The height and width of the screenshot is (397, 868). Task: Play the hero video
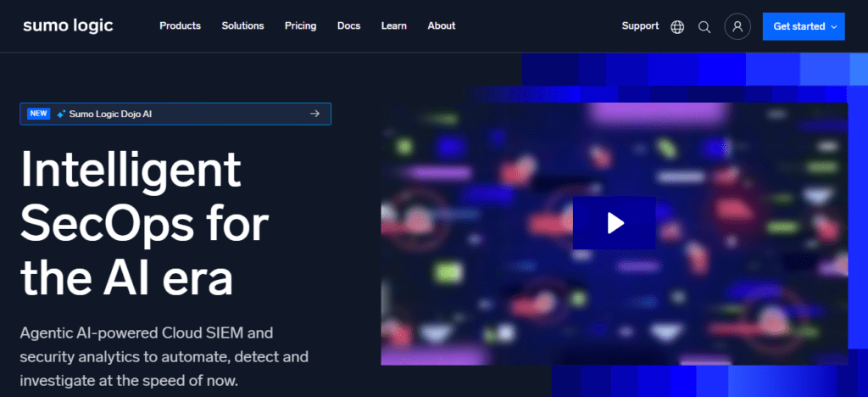615,223
